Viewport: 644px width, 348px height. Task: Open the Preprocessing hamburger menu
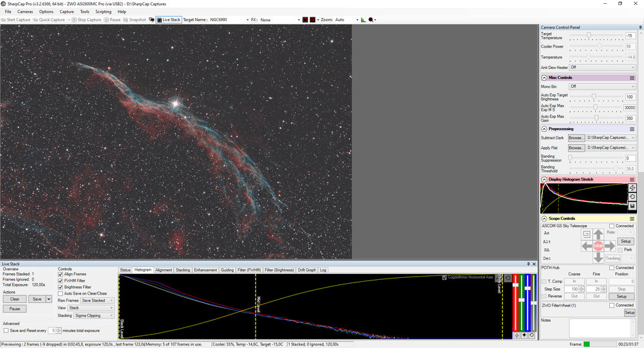coord(632,129)
